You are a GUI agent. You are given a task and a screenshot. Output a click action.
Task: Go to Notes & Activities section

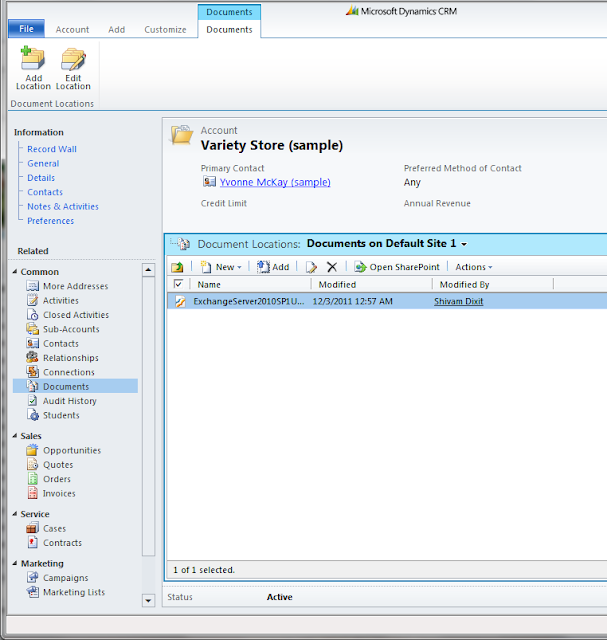pos(63,206)
